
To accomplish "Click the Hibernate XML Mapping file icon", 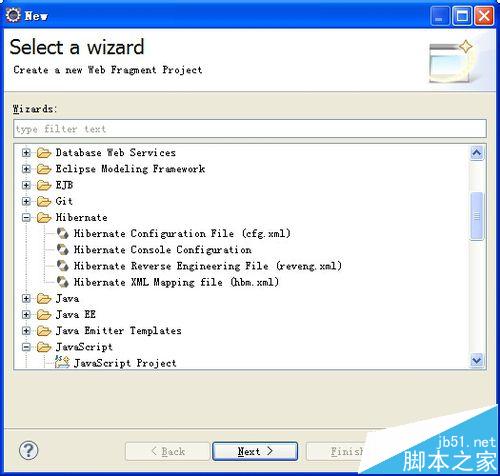I will tap(63, 282).
